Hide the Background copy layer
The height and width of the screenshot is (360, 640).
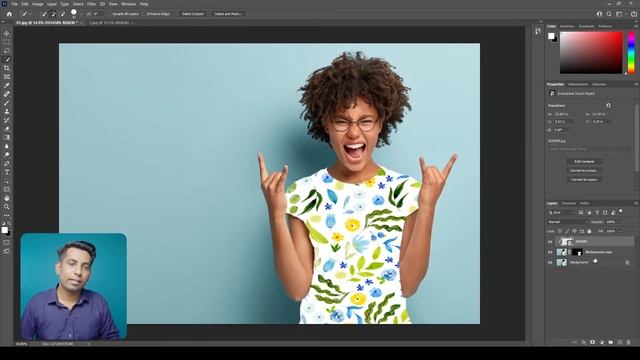[550, 252]
